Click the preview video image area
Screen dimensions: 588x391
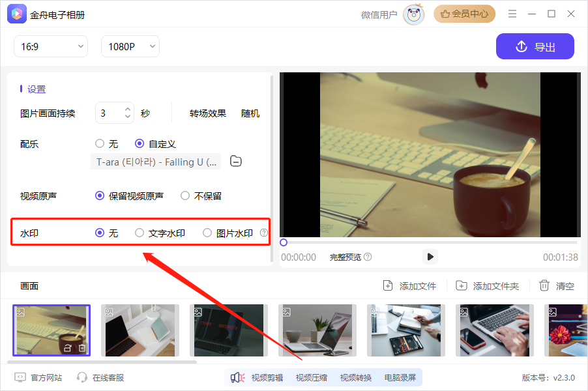point(430,154)
